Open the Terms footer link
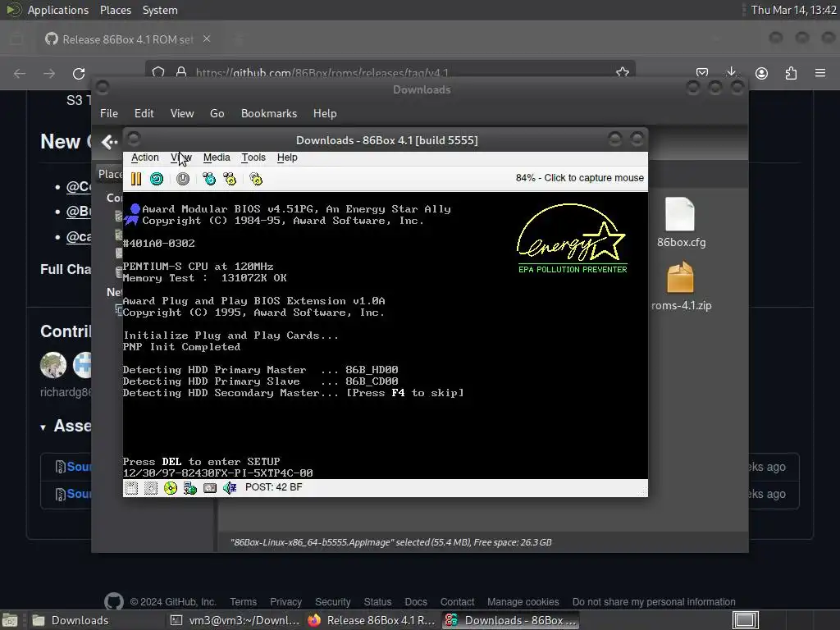 click(243, 602)
